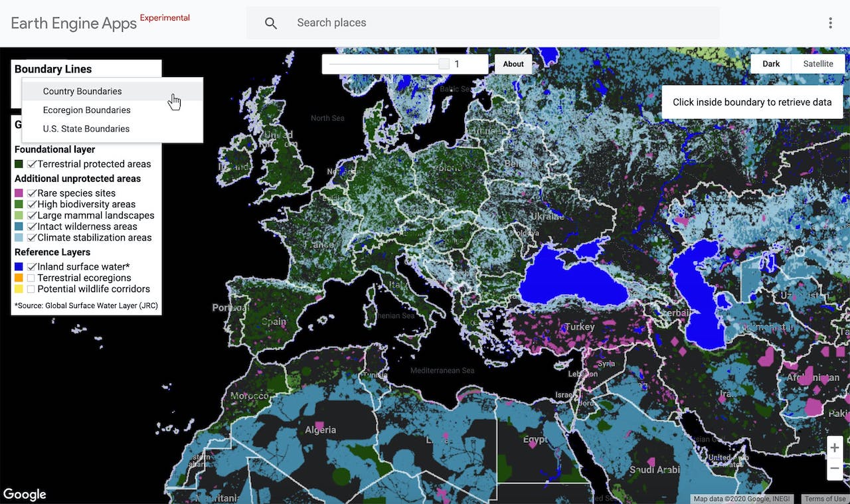This screenshot has height=504, width=850.
Task: Open the three-dot overflow menu
Action: [830, 23]
